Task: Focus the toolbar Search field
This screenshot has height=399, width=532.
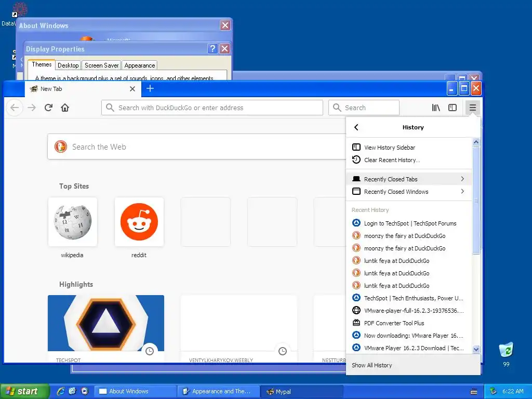Action: click(x=364, y=108)
